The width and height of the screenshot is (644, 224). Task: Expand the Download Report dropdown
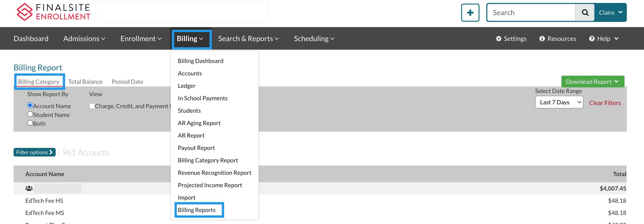click(592, 82)
